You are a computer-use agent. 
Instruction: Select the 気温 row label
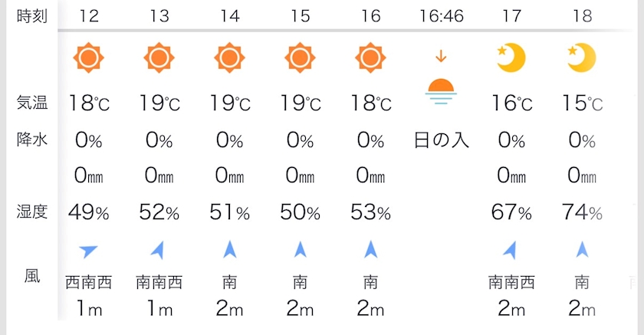point(31,103)
